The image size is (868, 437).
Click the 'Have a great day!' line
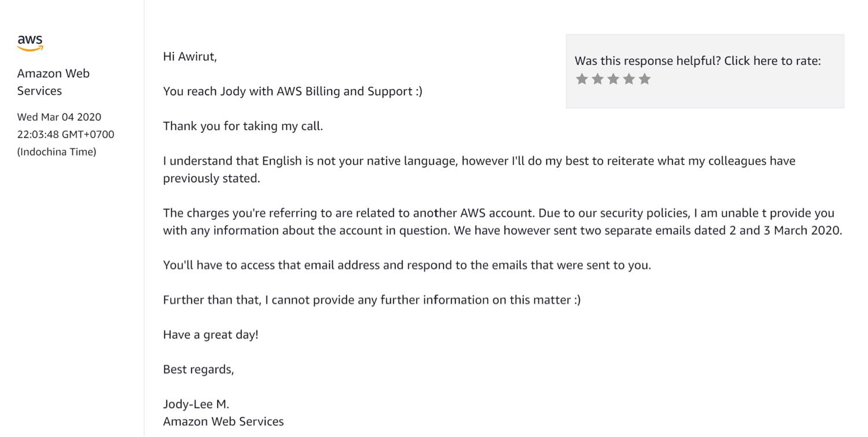pos(211,335)
